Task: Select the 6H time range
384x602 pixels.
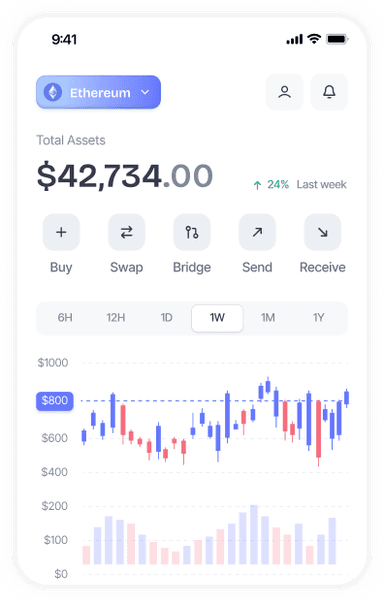Action: [65, 318]
